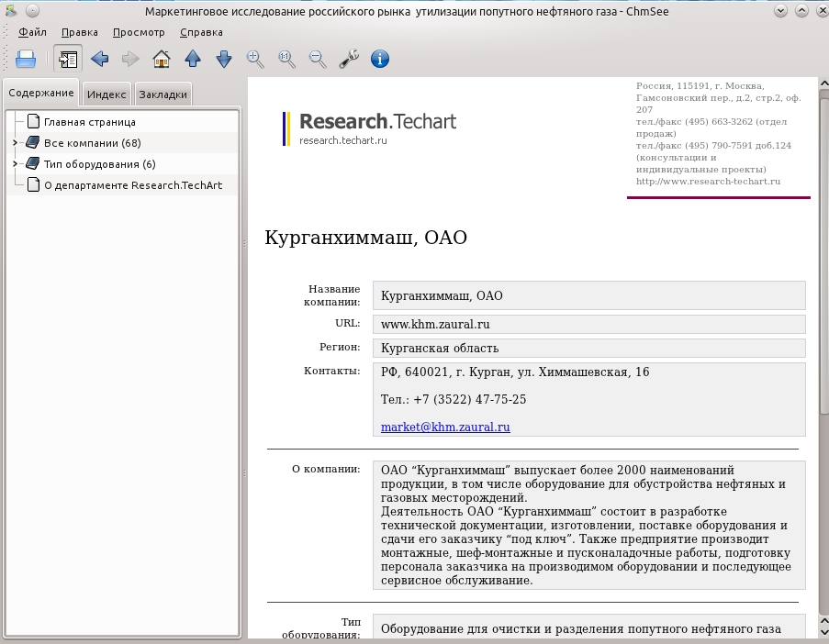Click the round pin button in title bar
The height and width of the screenshot is (644, 829).
[x=32, y=11]
